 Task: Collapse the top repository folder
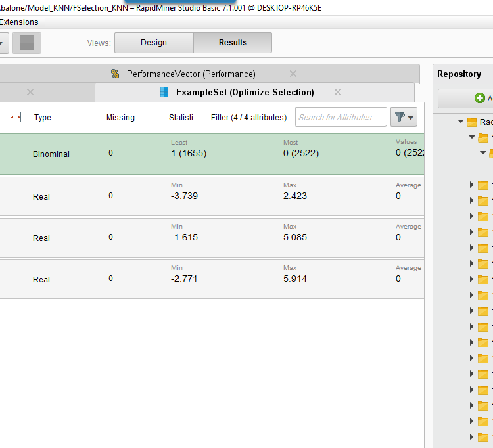pos(461,122)
